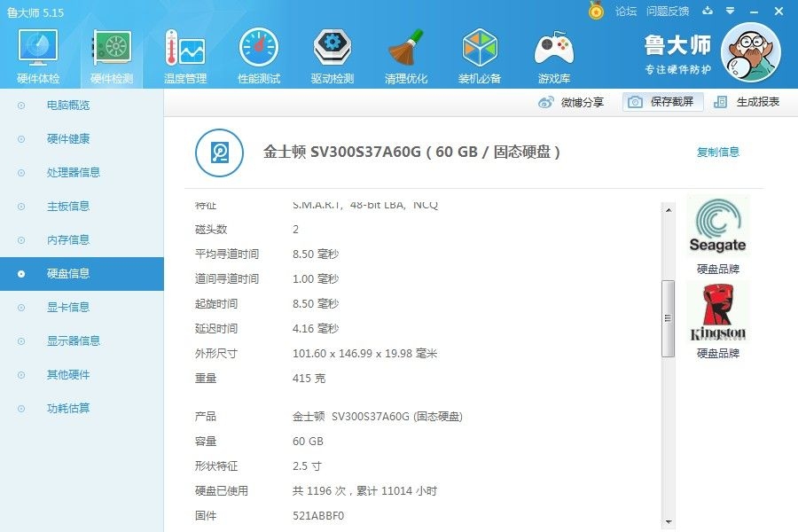Click 硬盘品牌 label under Seagate
The width and height of the screenshot is (798, 532).
click(x=717, y=269)
